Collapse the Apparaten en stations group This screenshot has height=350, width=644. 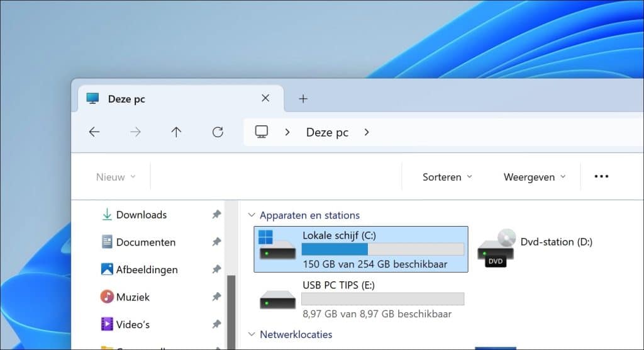(x=252, y=215)
